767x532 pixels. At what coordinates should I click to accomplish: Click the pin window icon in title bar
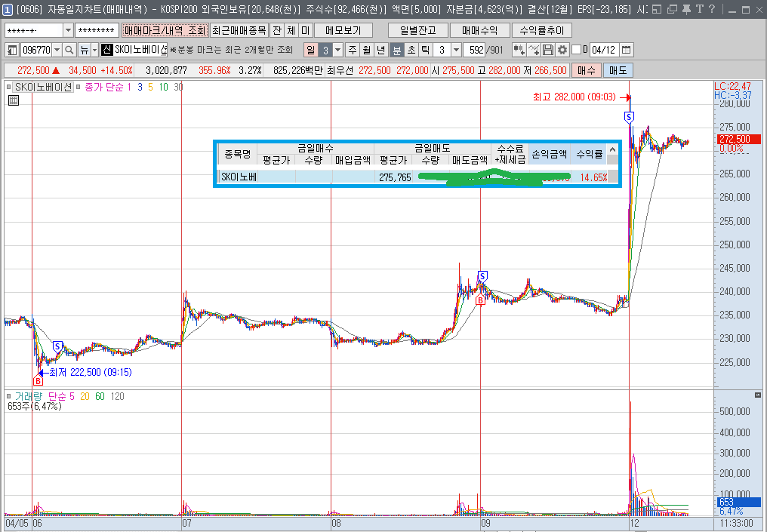click(x=686, y=9)
